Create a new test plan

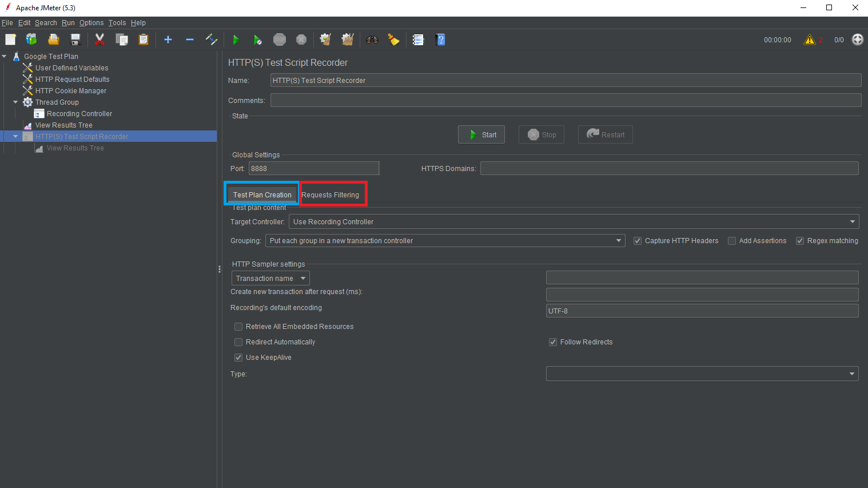(10, 39)
